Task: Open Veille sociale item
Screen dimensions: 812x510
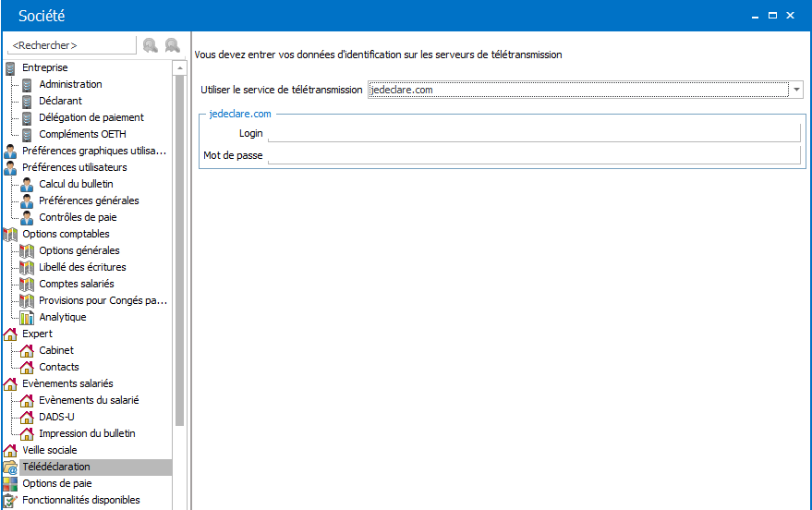Action: 50,450
